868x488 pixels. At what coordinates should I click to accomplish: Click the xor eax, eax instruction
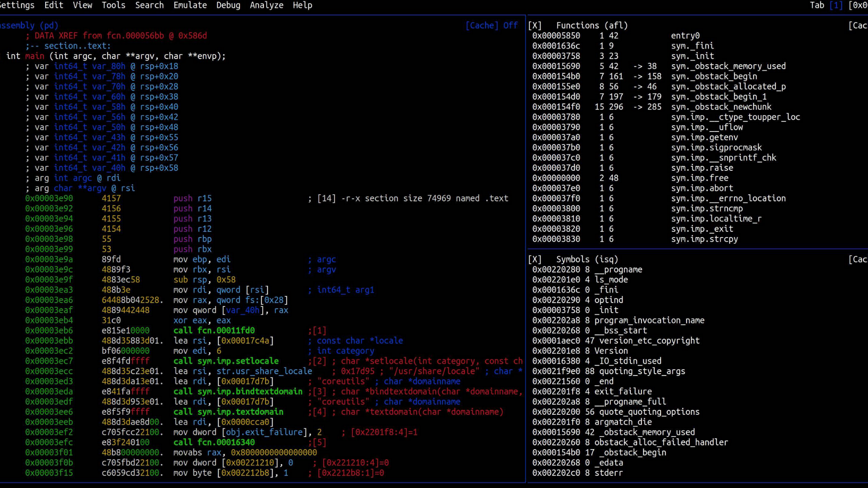click(x=202, y=320)
